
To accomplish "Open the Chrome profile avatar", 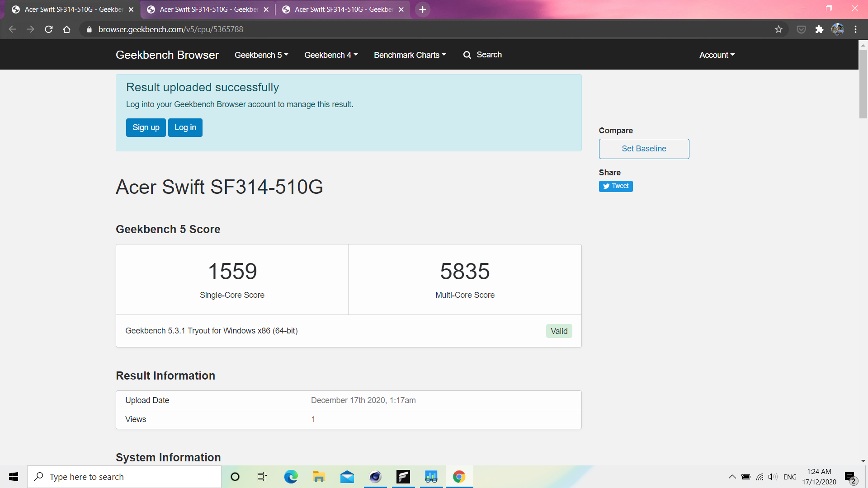I will (x=838, y=29).
